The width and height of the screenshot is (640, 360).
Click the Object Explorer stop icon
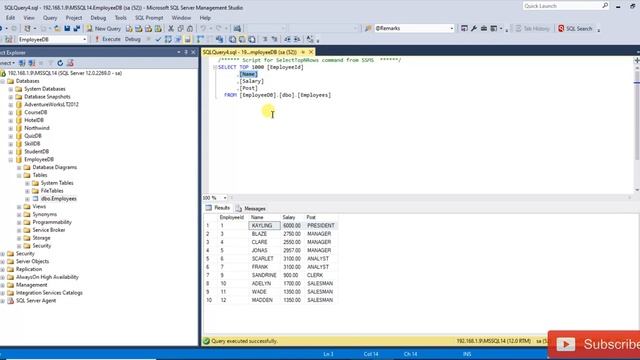click(x=41, y=63)
